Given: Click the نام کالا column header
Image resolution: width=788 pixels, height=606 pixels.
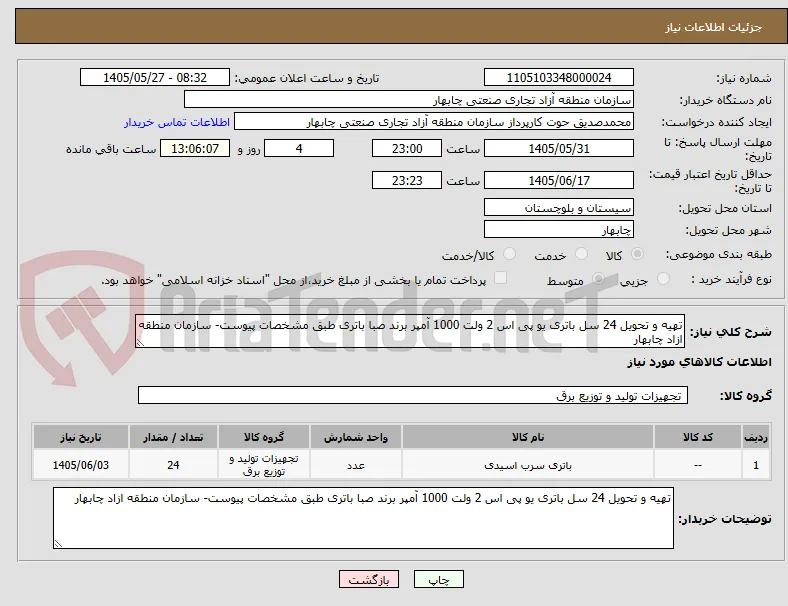Looking at the screenshot, I should click(x=528, y=437).
